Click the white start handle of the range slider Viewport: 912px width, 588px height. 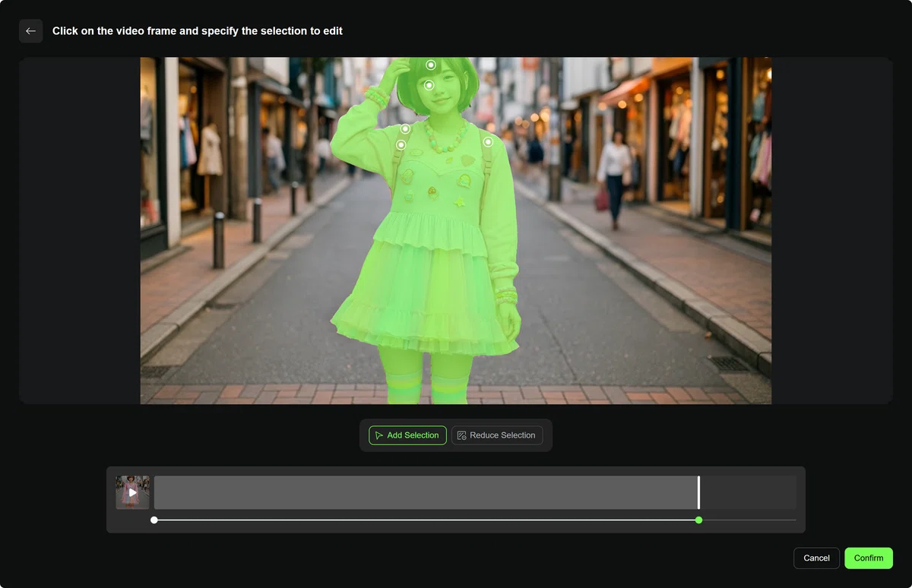(154, 520)
